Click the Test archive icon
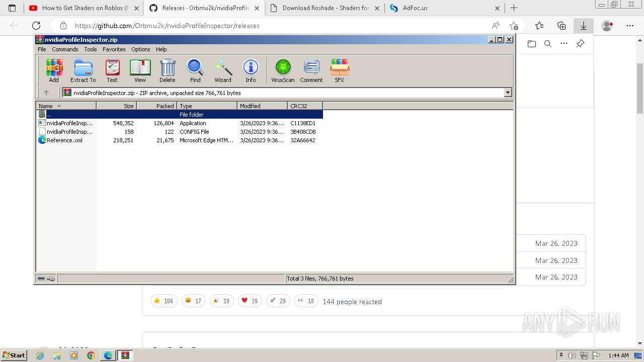The image size is (644, 362). (x=112, y=71)
